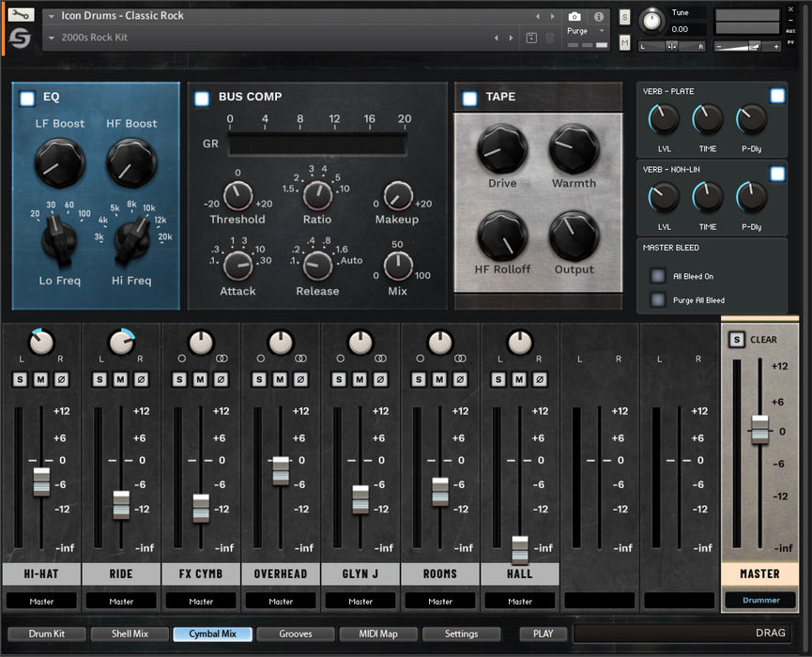812x657 pixels.
Task: Toggle All Bleed On under Master Bleed
Action: click(x=657, y=275)
